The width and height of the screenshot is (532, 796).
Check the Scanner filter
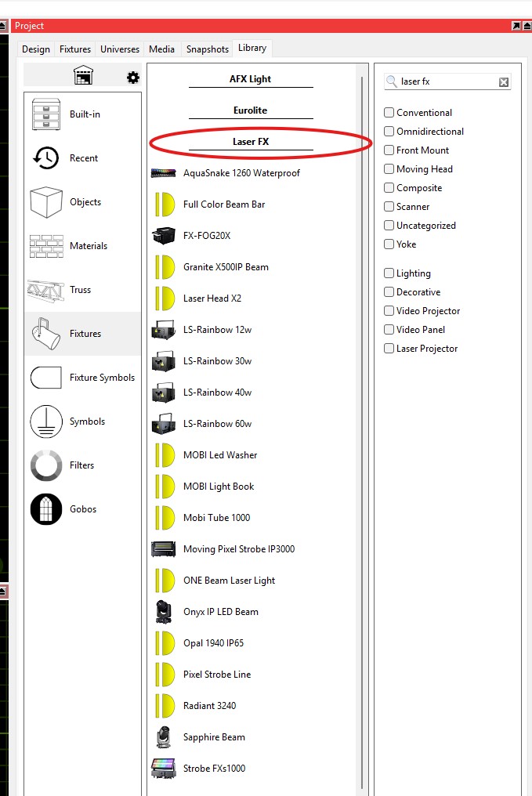click(389, 207)
